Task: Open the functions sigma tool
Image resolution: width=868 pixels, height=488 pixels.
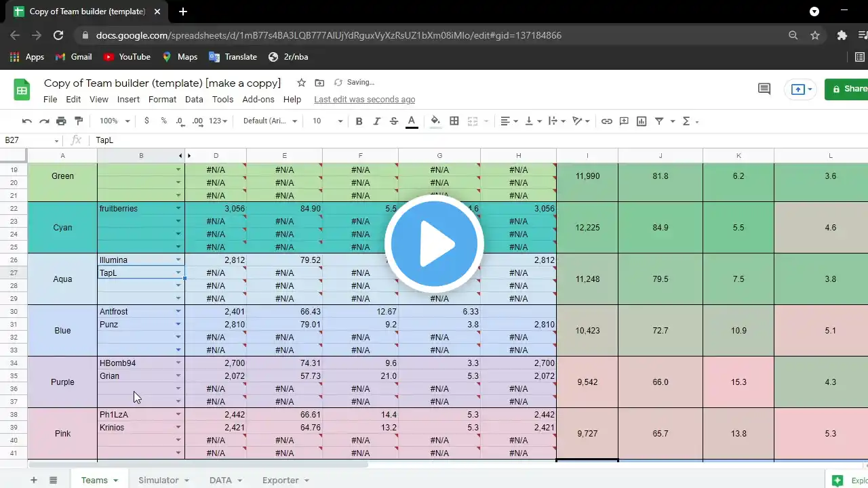Action: tap(686, 121)
